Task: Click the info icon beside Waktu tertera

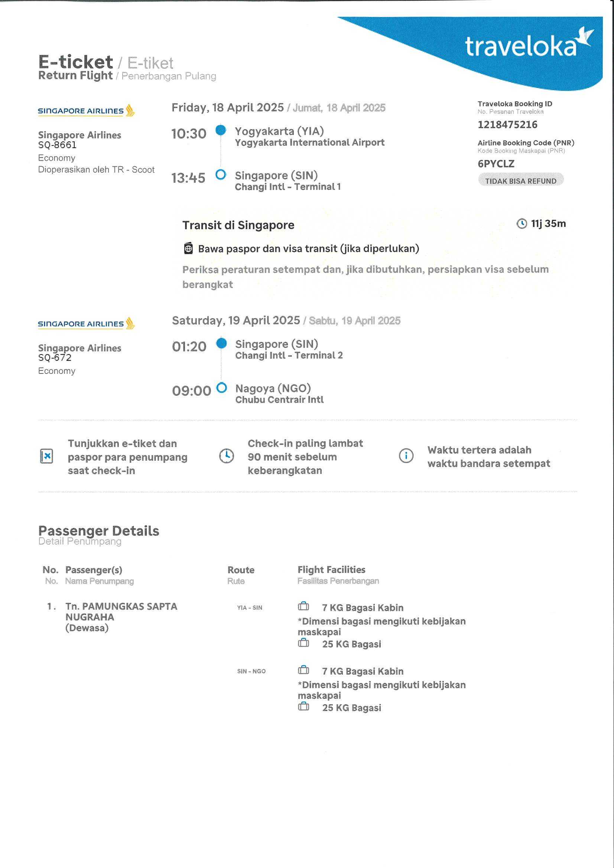Action: (x=406, y=456)
